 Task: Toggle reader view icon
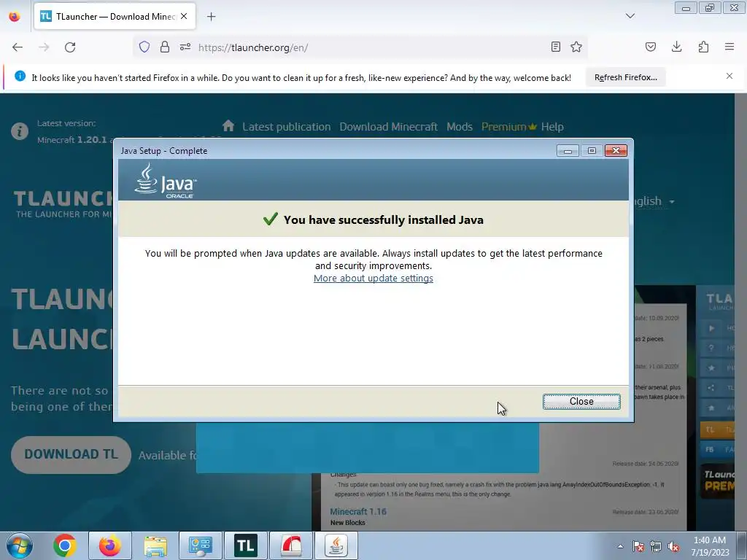(555, 47)
